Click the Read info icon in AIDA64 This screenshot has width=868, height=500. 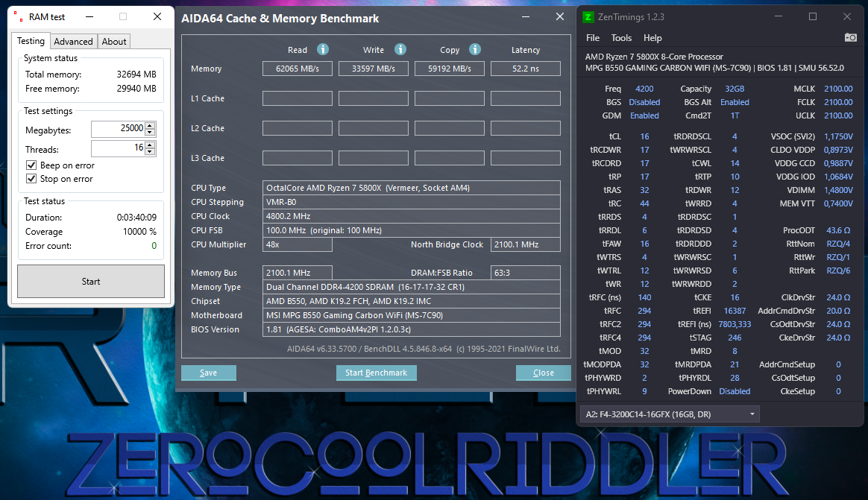[x=323, y=49]
